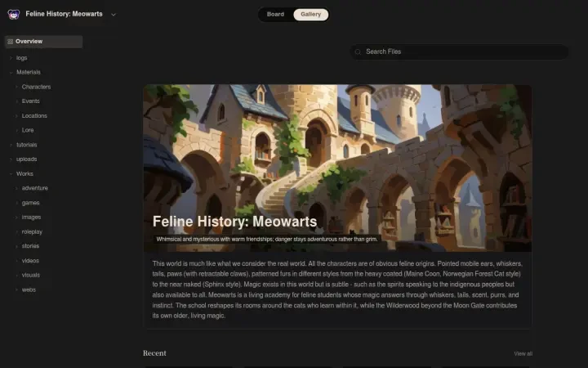Open the Lore folder

[x=28, y=130]
